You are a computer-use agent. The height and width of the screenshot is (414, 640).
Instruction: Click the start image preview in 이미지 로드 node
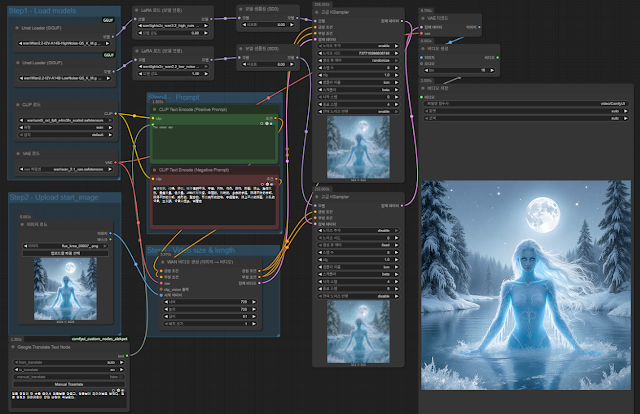point(65,289)
